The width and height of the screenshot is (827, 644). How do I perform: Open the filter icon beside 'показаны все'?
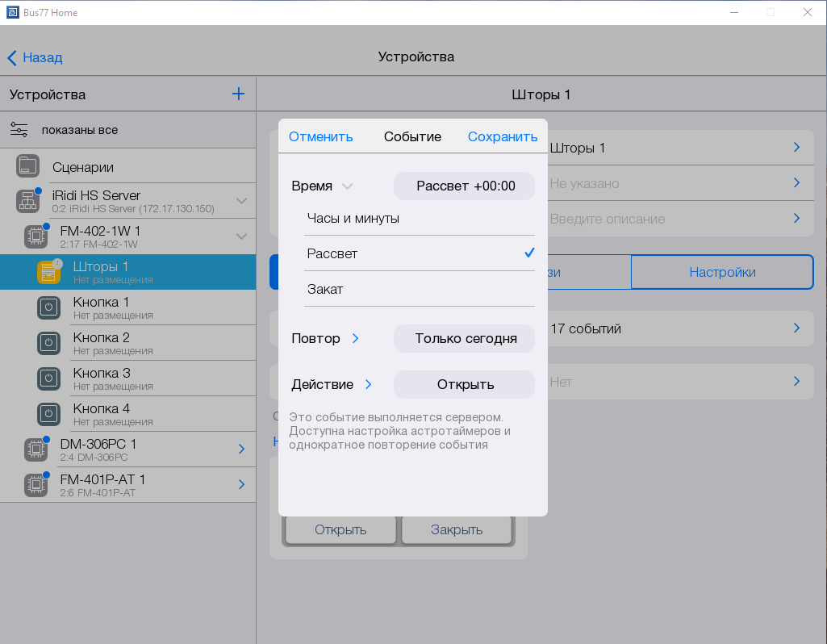point(19,130)
